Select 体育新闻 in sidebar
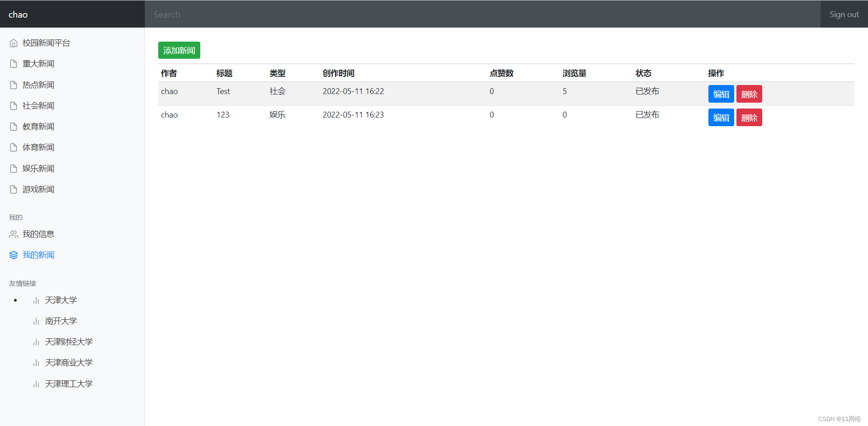 38,147
